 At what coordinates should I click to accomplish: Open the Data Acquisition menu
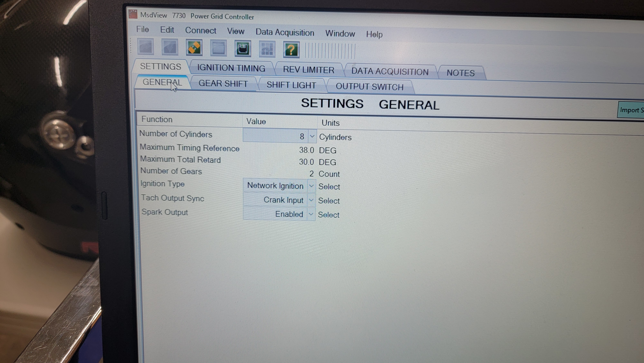point(285,33)
